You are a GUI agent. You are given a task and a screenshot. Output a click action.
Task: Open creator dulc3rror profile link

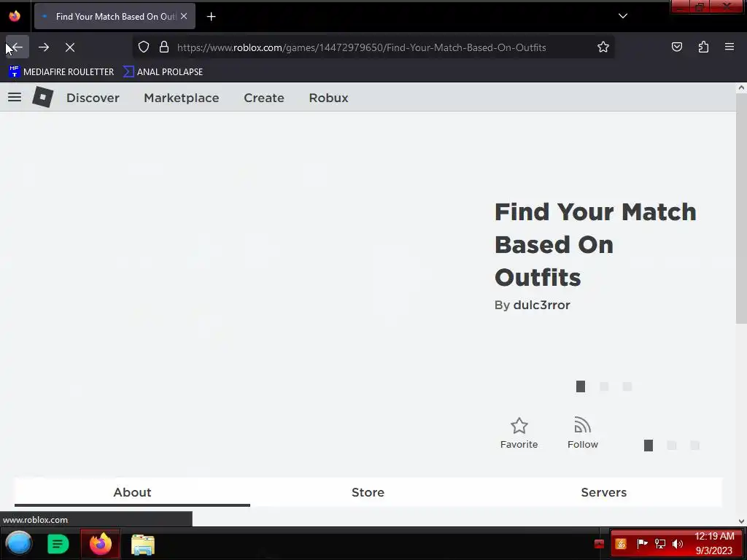point(542,306)
